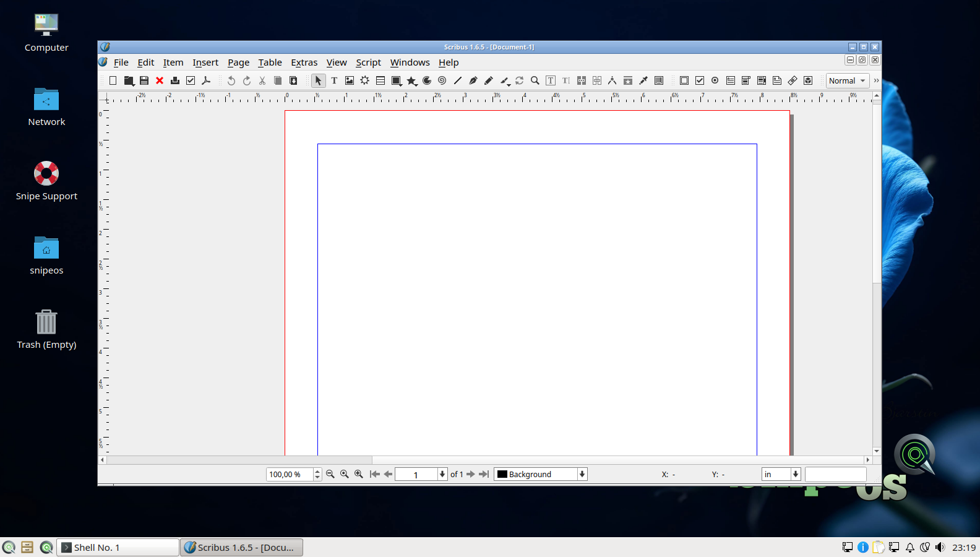Select the Text Frame tool
The width and height of the screenshot is (980, 557).
coord(334,80)
